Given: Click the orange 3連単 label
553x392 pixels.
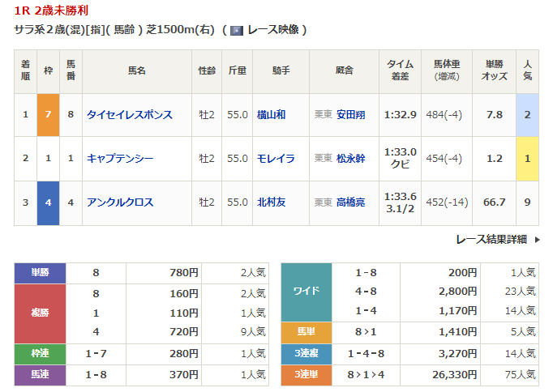Looking at the screenshot, I should [x=307, y=374].
